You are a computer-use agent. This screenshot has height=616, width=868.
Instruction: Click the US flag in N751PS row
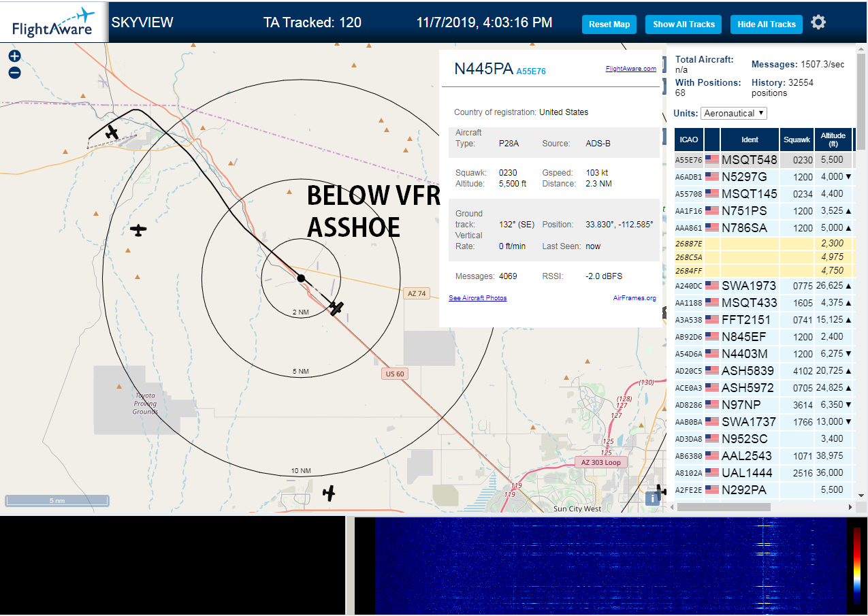[x=712, y=211]
